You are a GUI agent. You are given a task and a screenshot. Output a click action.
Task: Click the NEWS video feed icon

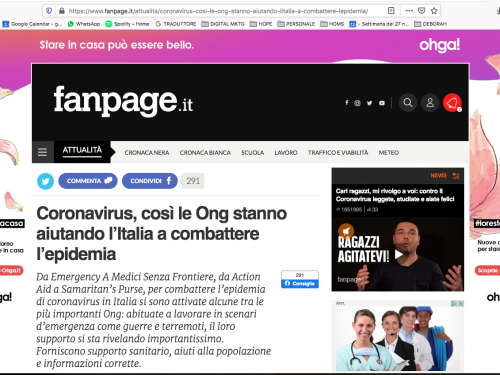click(x=456, y=175)
